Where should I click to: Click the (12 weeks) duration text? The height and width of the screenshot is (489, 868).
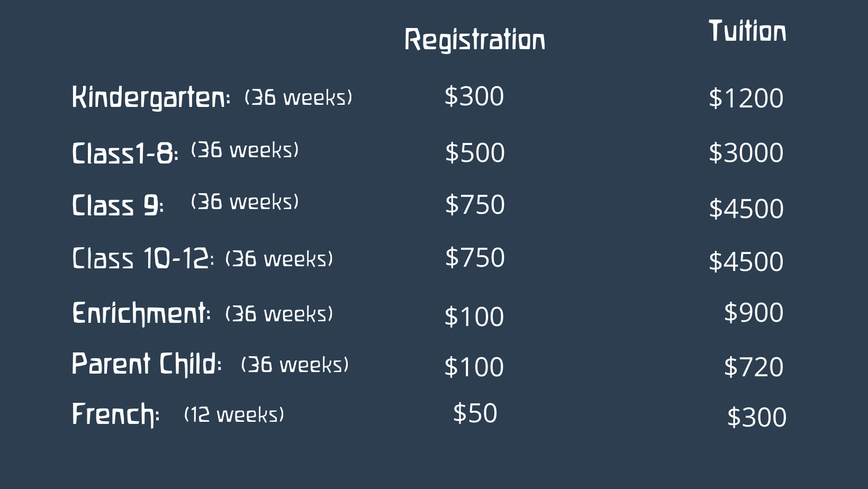pyautogui.click(x=234, y=414)
